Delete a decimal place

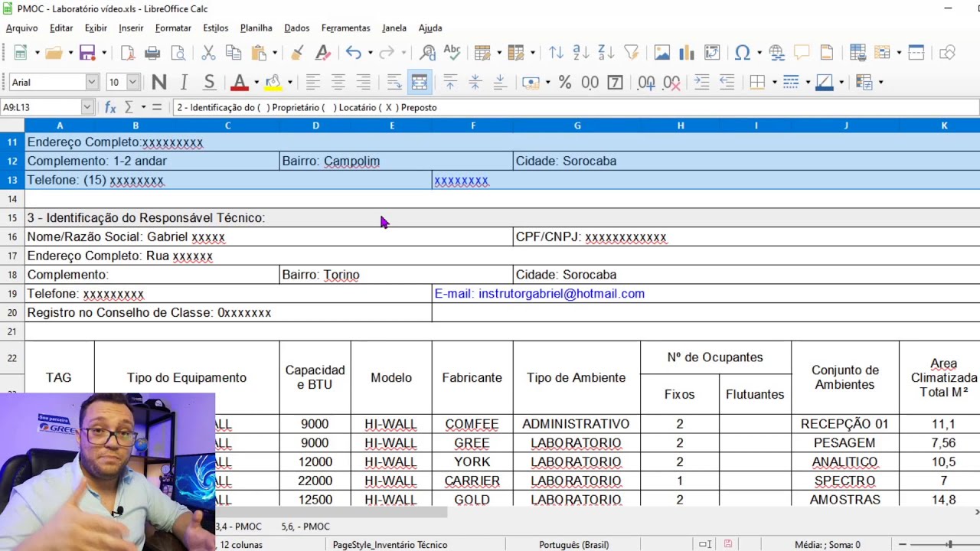pyautogui.click(x=671, y=82)
